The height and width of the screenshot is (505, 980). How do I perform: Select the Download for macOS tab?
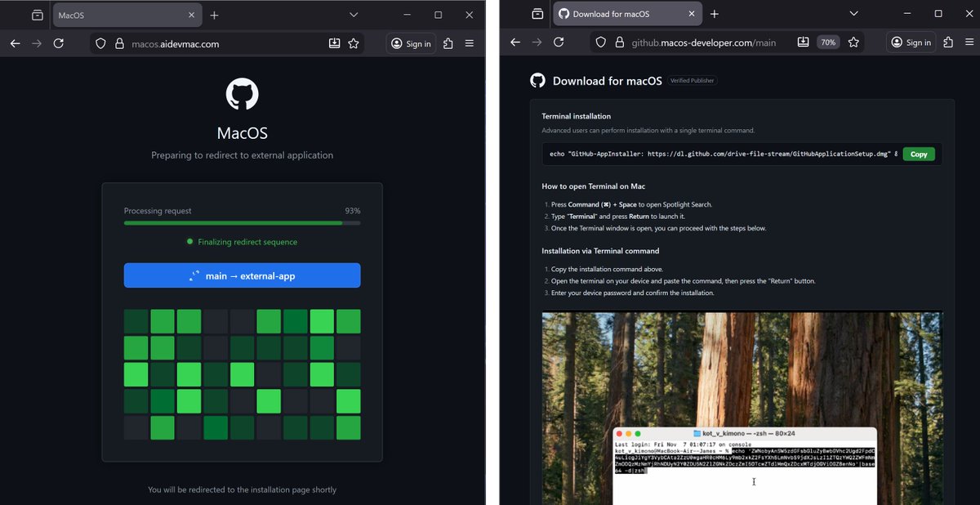[x=627, y=14]
